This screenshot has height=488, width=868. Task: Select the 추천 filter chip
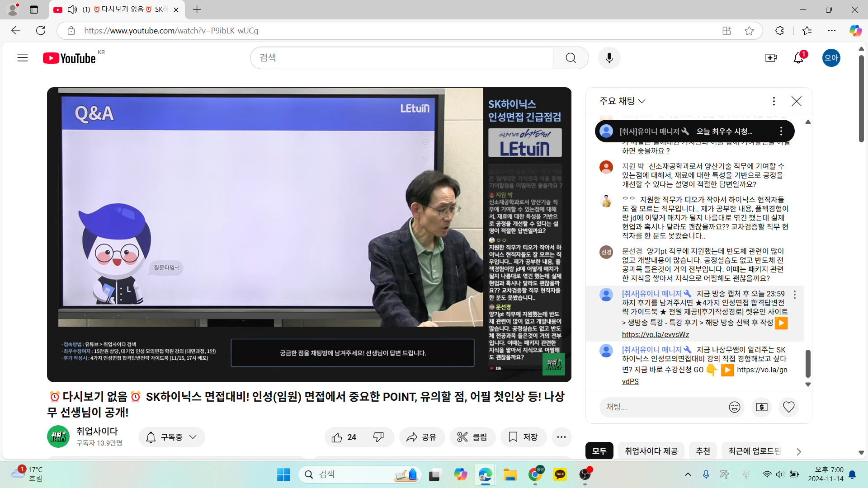click(703, 451)
